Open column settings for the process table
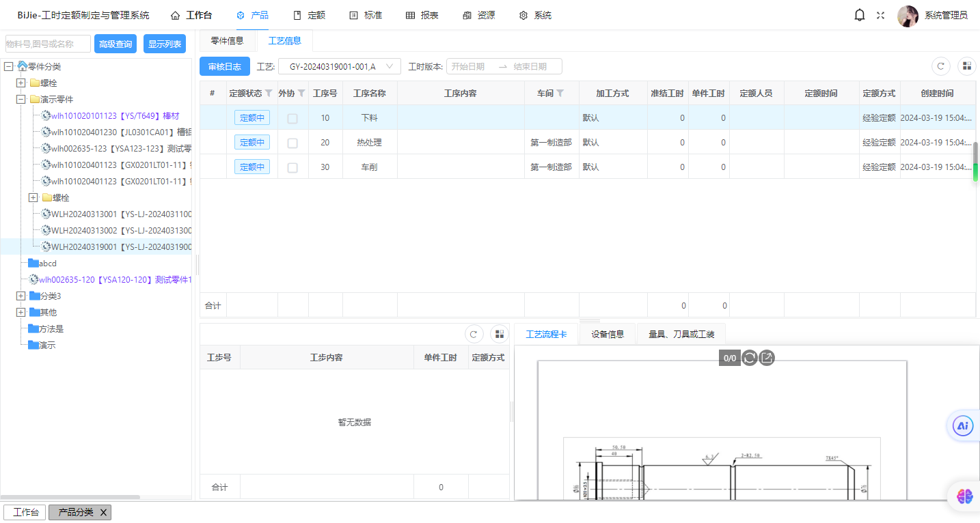This screenshot has width=980, height=523. pyautogui.click(x=967, y=66)
